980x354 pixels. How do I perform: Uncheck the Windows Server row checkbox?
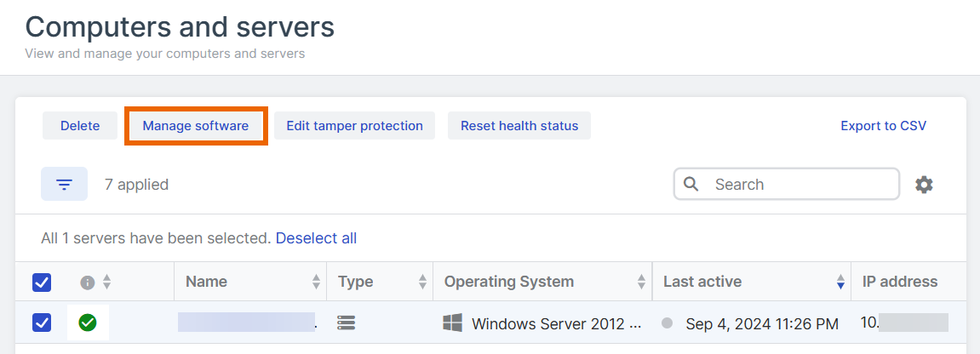point(42,323)
